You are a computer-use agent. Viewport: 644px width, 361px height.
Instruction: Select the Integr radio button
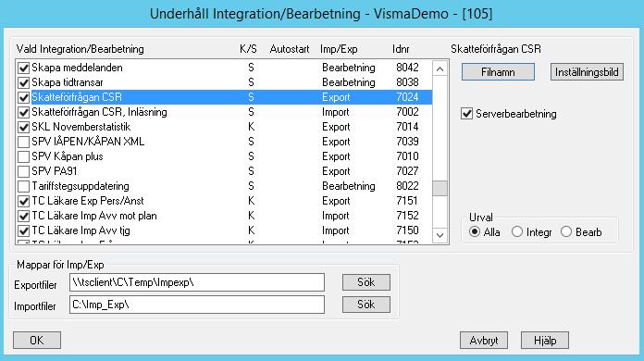coord(517,232)
